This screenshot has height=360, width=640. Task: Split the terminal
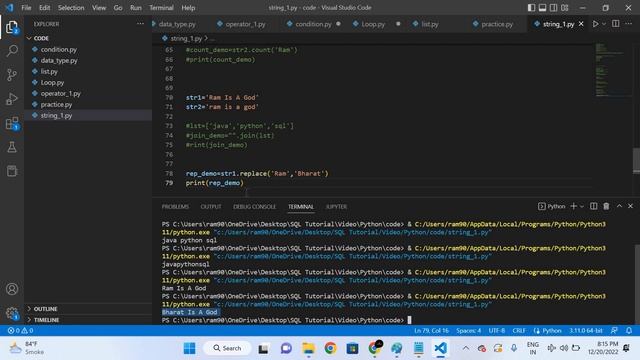coord(593,207)
